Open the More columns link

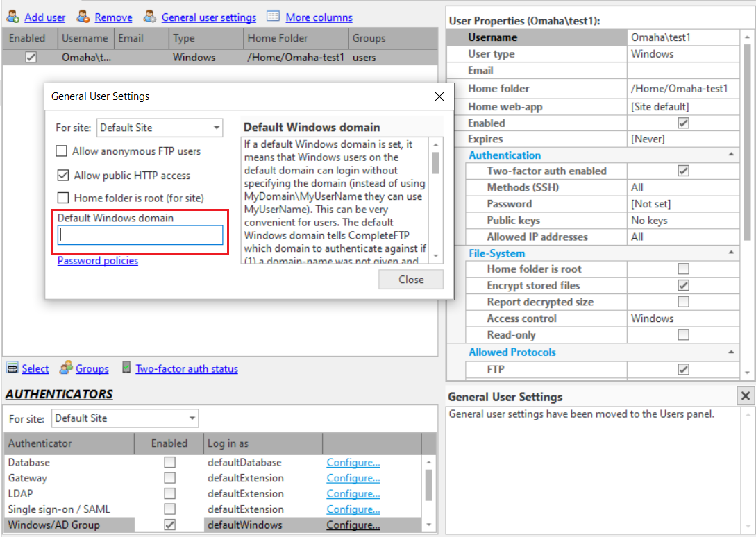[x=319, y=17]
